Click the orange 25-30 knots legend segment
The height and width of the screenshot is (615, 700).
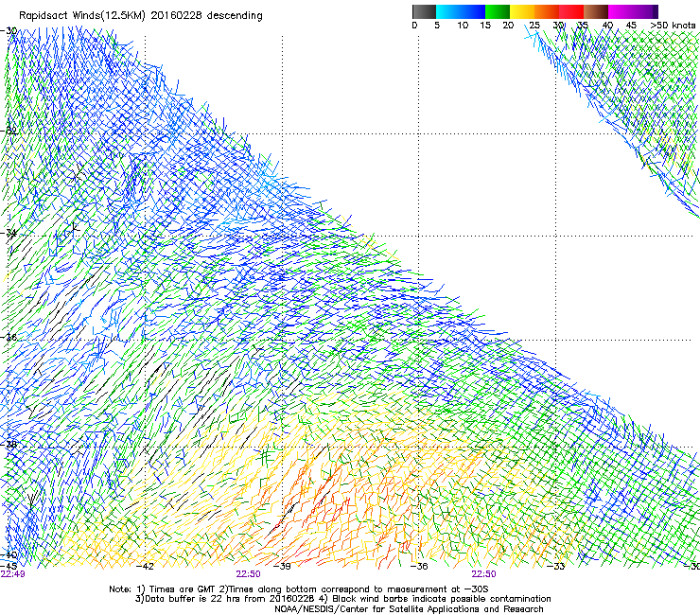pyautogui.click(x=547, y=11)
